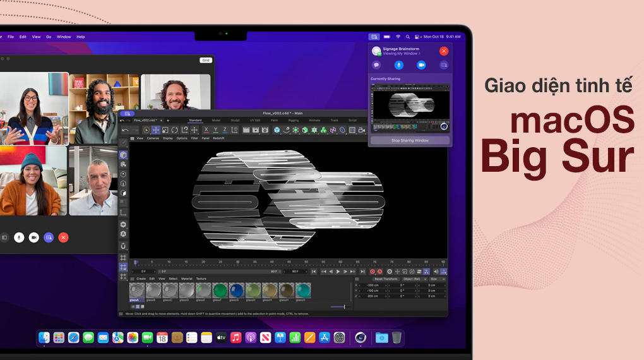This screenshot has width=644, height=360.
Task: Open Keynote from the Dock
Action: click(280, 338)
